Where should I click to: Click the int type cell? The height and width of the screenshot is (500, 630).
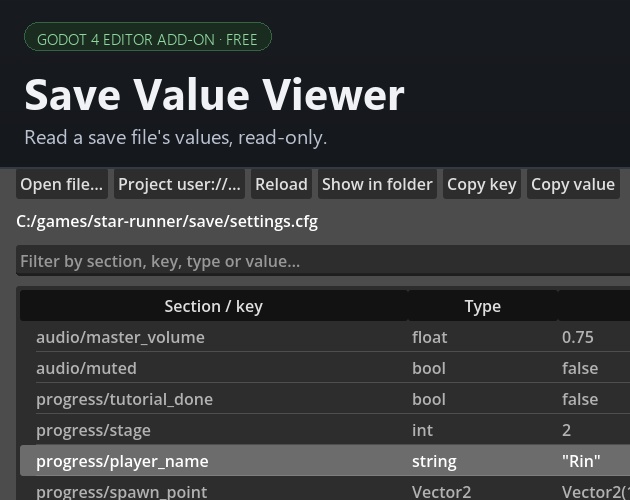click(x=422, y=430)
